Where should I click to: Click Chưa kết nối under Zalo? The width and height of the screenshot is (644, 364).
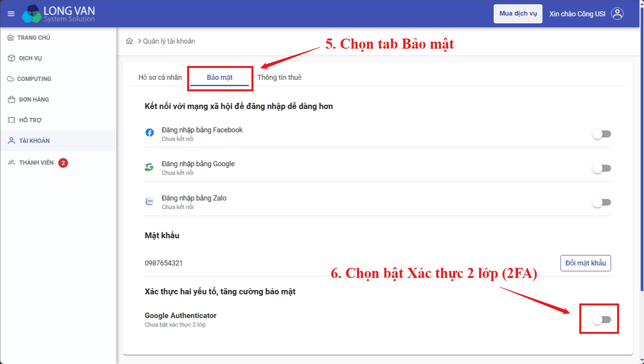click(x=178, y=207)
